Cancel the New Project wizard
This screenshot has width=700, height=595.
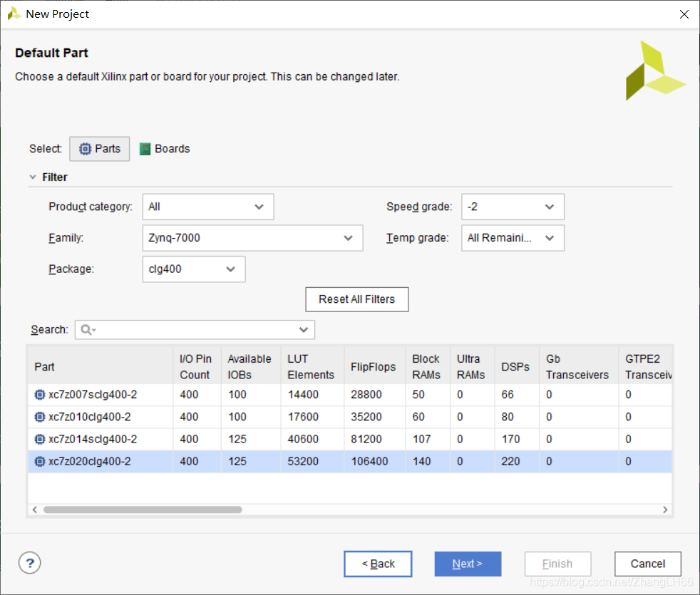647,564
